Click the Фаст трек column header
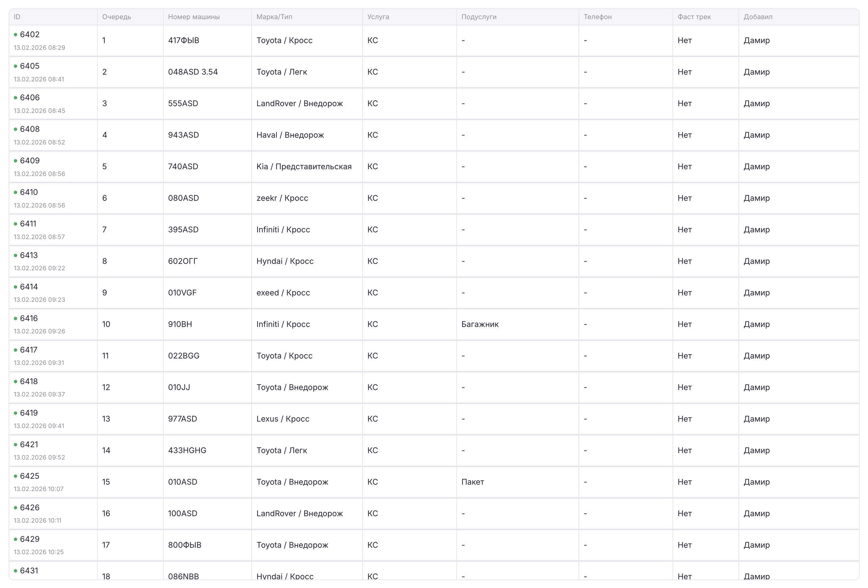Screen dimensions: 868x588 pyautogui.click(x=694, y=17)
